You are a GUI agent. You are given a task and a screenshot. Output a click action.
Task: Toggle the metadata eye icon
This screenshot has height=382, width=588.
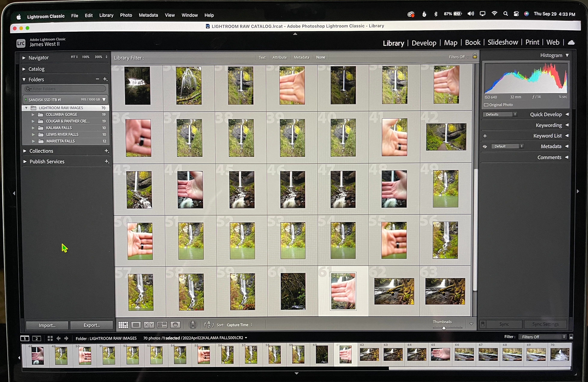click(x=485, y=146)
